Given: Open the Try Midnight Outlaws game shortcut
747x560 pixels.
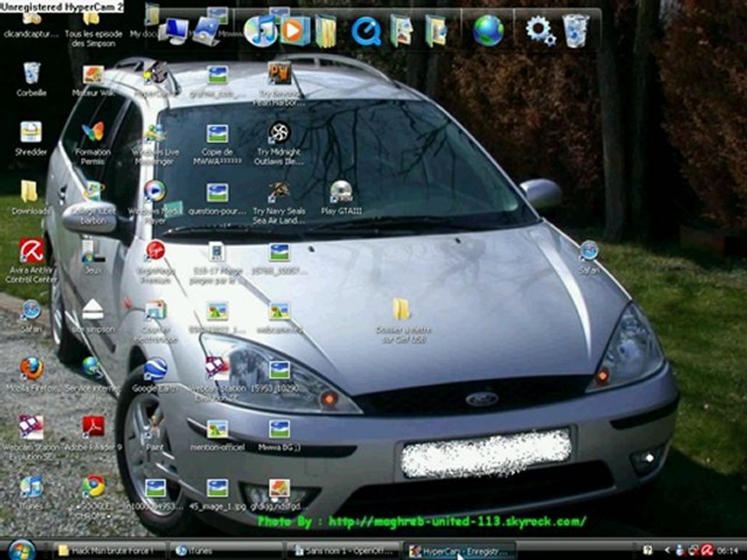Looking at the screenshot, I should (279, 143).
